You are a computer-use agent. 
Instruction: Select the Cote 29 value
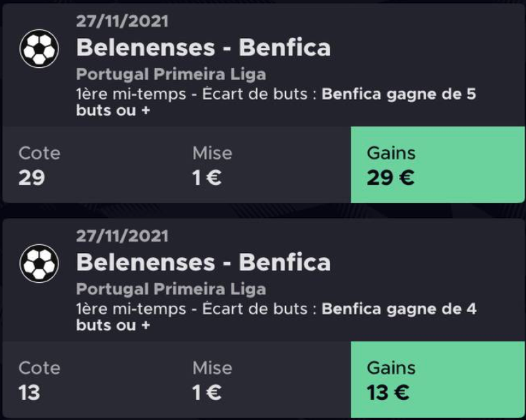[x=31, y=178]
